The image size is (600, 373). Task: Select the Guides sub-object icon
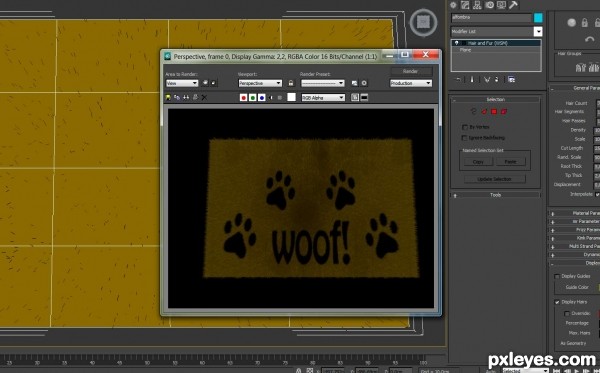pos(474,111)
